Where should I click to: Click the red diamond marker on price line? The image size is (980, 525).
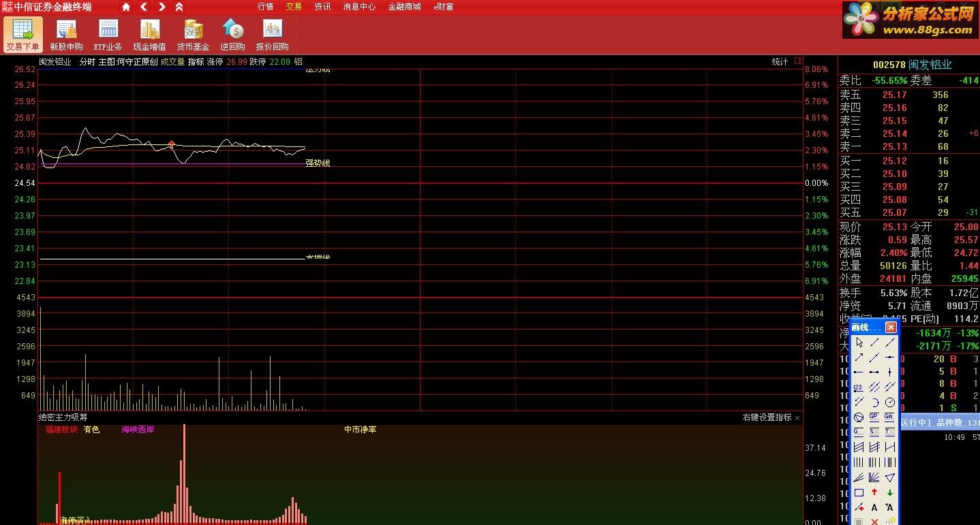(x=172, y=144)
